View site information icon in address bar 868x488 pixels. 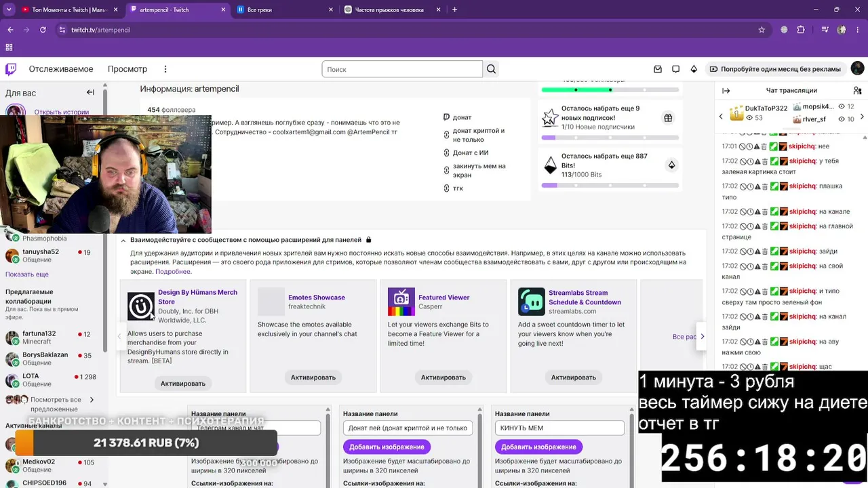coord(62,30)
